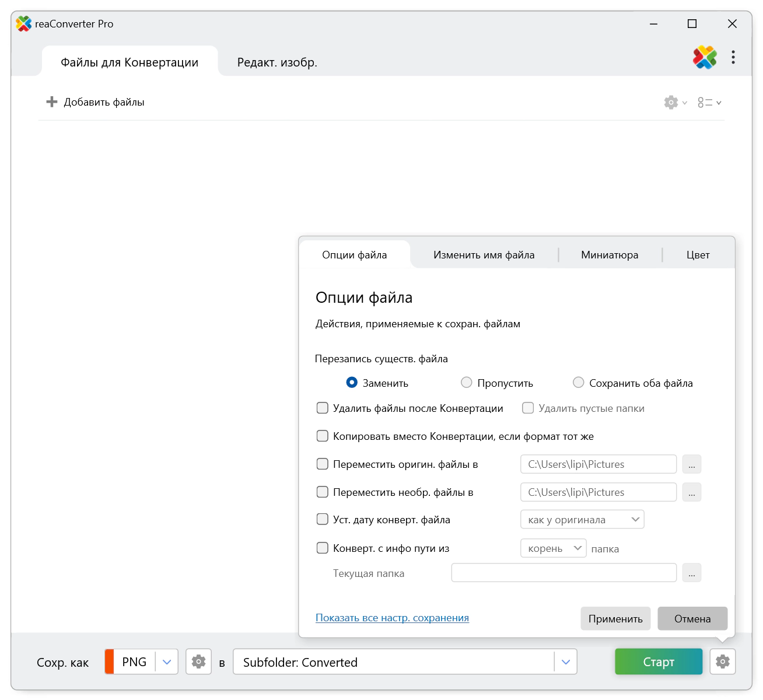The image size is (763, 700).
Task: Expand the как у оригинала date dropdown
Action: [x=635, y=520]
